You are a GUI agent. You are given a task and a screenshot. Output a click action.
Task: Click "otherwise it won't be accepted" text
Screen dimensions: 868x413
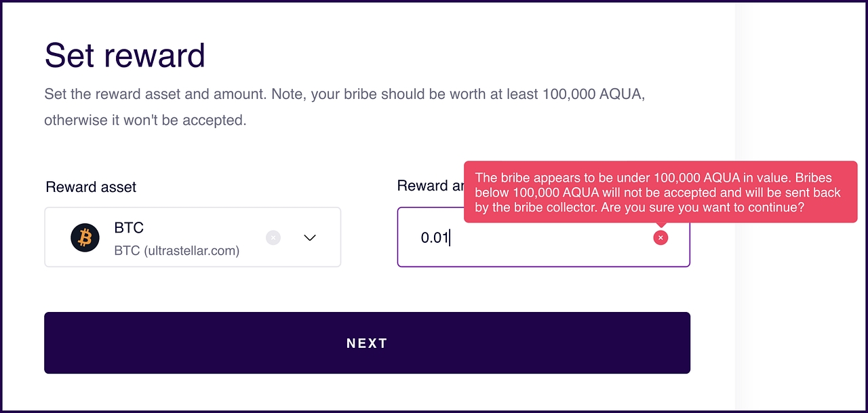tap(144, 121)
